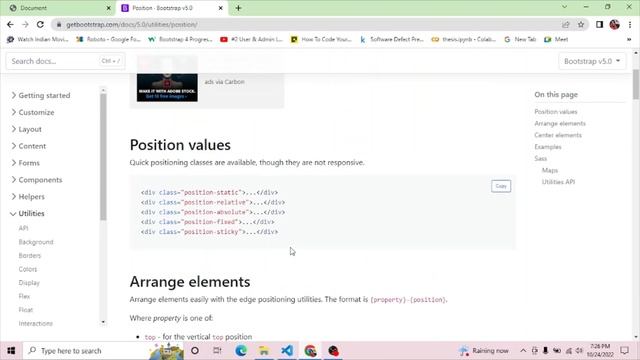The width and height of the screenshot is (640, 360).
Task: Click the taskbar search box
Action: pyautogui.click(x=104, y=351)
